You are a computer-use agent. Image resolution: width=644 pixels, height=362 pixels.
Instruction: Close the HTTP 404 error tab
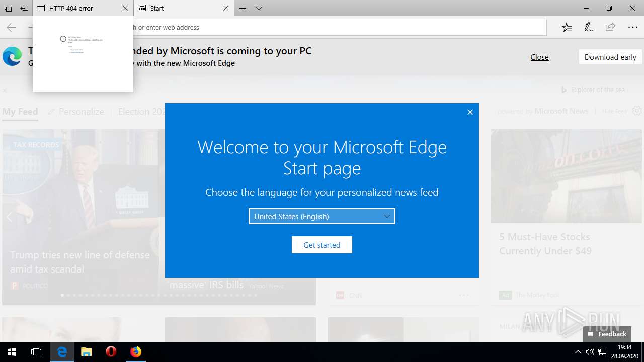(125, 8)
